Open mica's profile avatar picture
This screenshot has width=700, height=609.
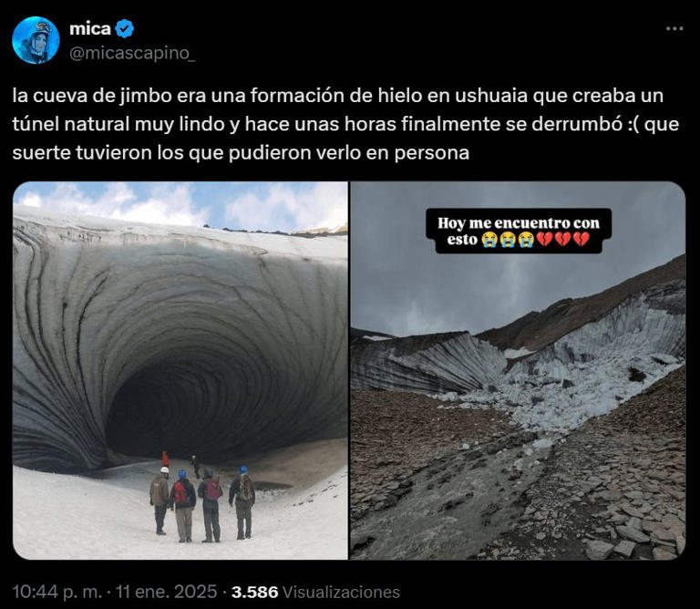(x=36, y=40)
